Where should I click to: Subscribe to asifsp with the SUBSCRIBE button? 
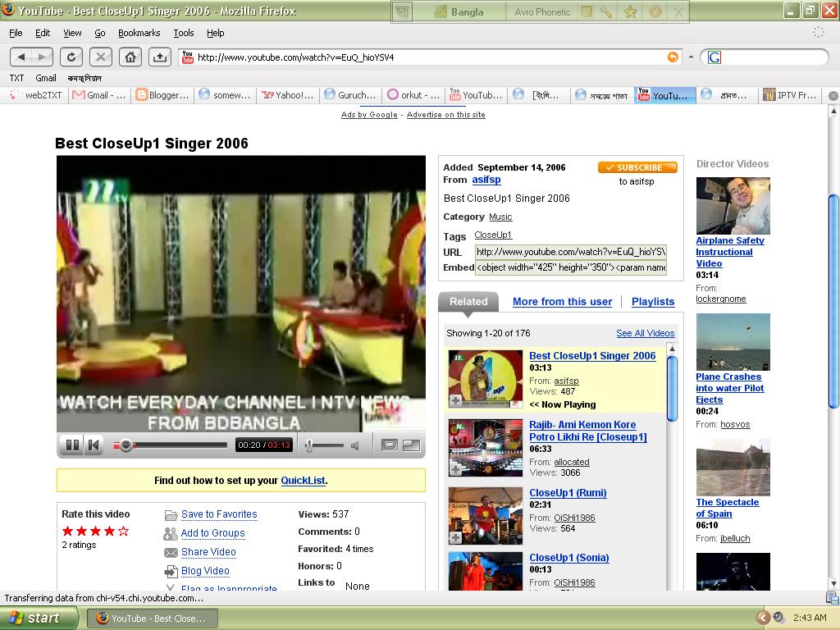click(x=637, y=167)
